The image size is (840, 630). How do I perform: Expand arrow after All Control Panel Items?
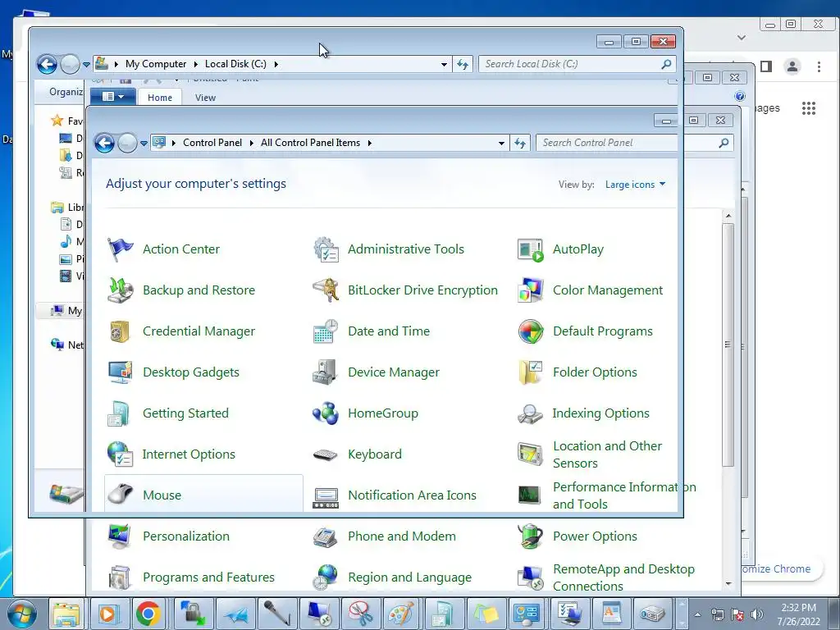[370, 143]
